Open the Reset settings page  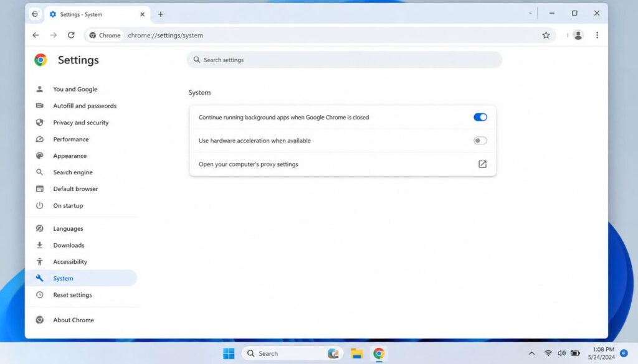[72, 295]
